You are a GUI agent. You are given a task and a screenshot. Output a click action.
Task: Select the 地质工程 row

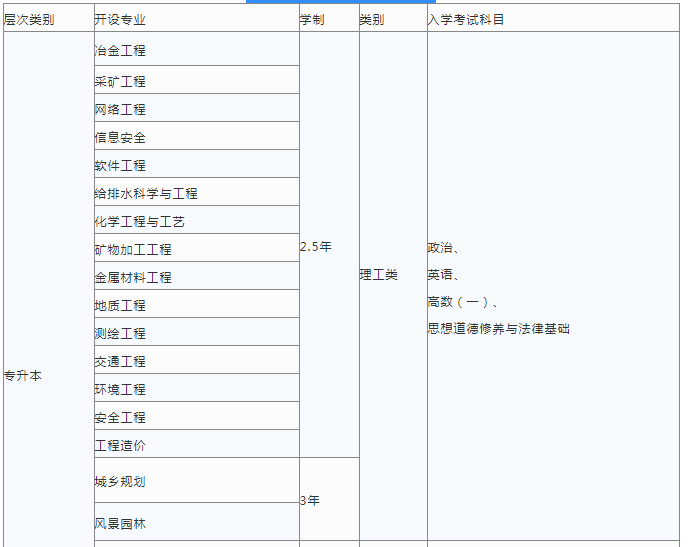pyautogui.click(x=120, y=305)
